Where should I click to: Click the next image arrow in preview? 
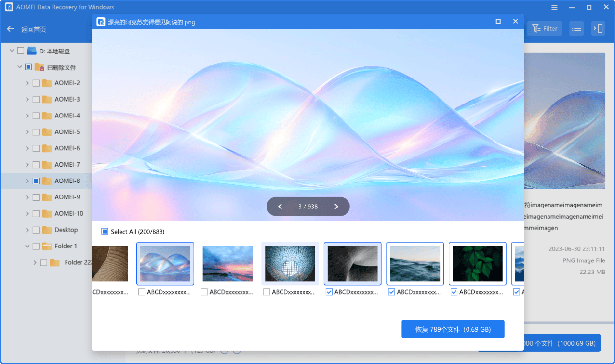[x=336, y=207]
